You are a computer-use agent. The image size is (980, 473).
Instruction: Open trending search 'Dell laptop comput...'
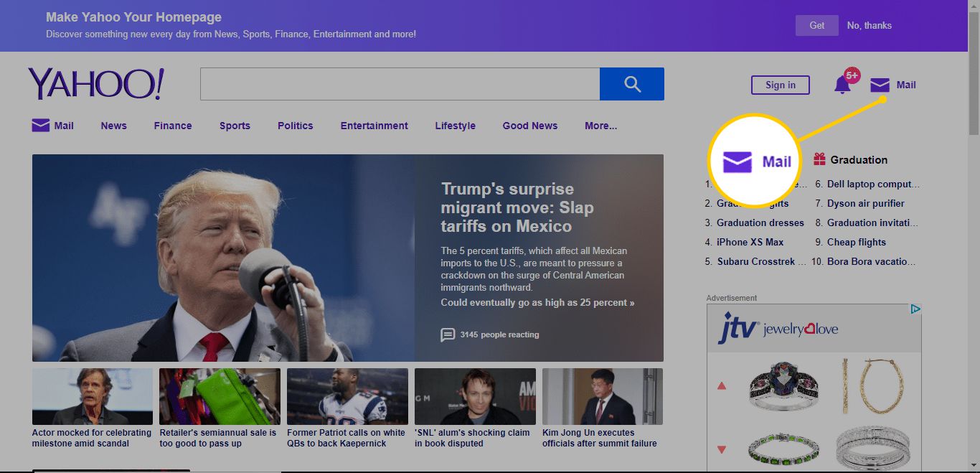873,184
